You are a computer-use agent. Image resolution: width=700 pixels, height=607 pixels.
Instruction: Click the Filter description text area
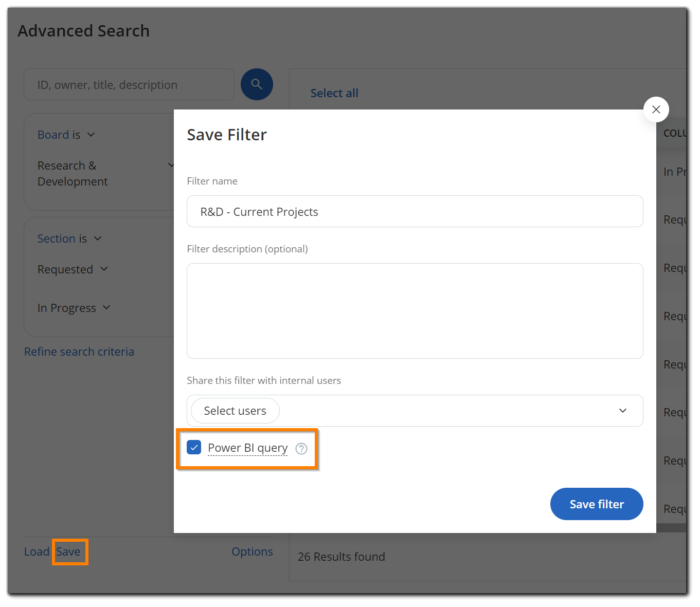pyautogui.click(x=415, y=311)
